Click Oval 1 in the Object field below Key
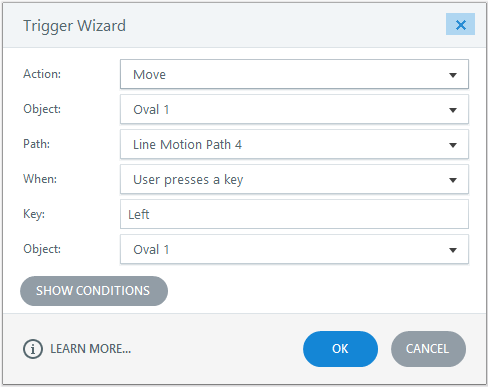This screenshot has height=387, width=488. [151, 250]
